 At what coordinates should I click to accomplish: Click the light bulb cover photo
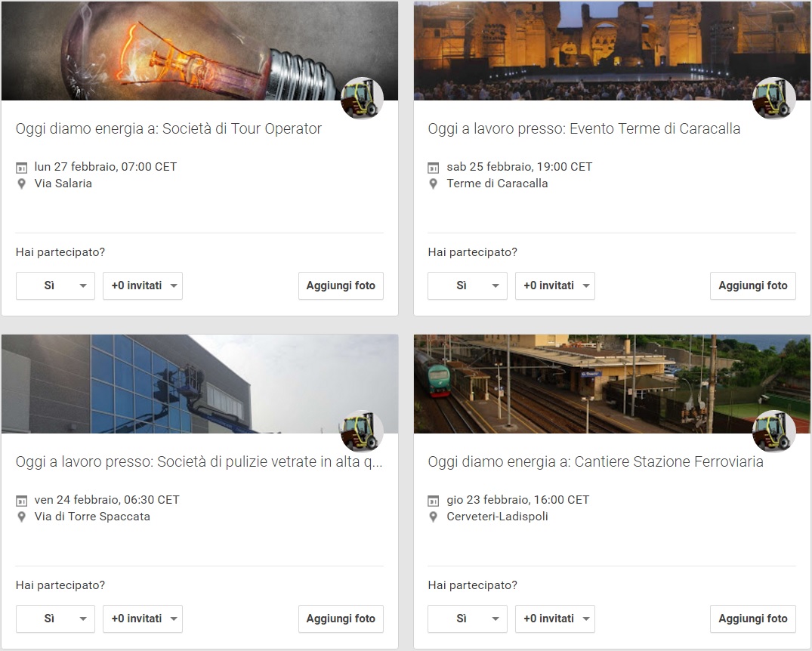[200, 51]
